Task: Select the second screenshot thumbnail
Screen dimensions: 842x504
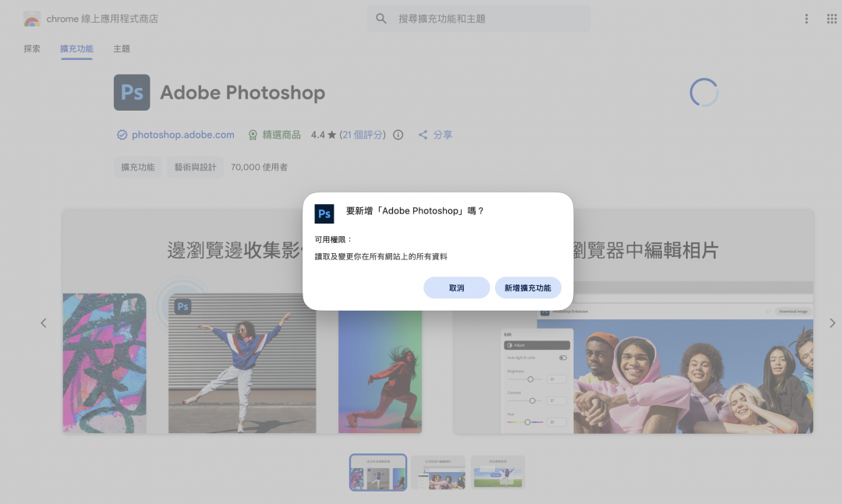Action: [438, 473]
